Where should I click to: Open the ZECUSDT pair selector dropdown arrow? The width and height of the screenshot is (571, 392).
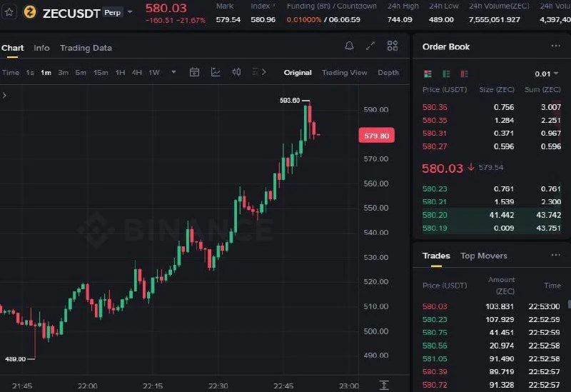click(x=130, y=12)
